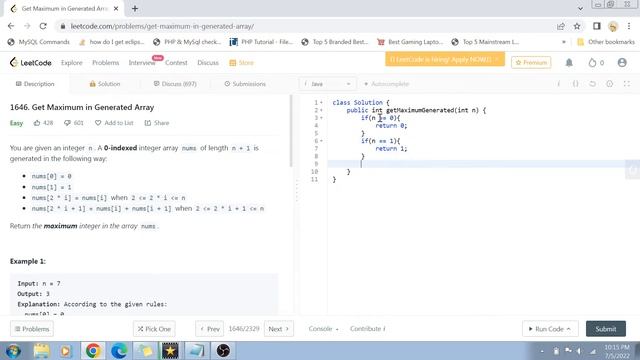Open the user profile avatar menu
The image size is (640, 360).
tap(622, 62)
